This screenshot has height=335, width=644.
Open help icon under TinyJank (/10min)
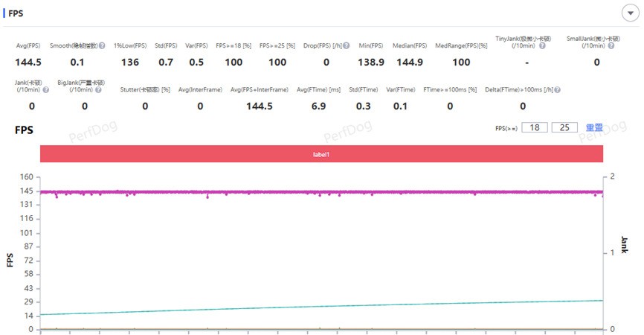tap(542, 45)
